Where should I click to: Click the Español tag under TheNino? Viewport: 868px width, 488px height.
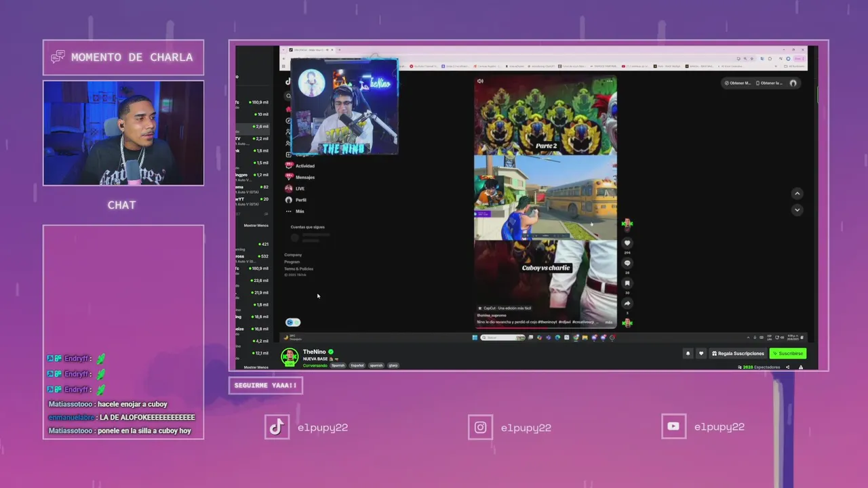click(357, 365)
